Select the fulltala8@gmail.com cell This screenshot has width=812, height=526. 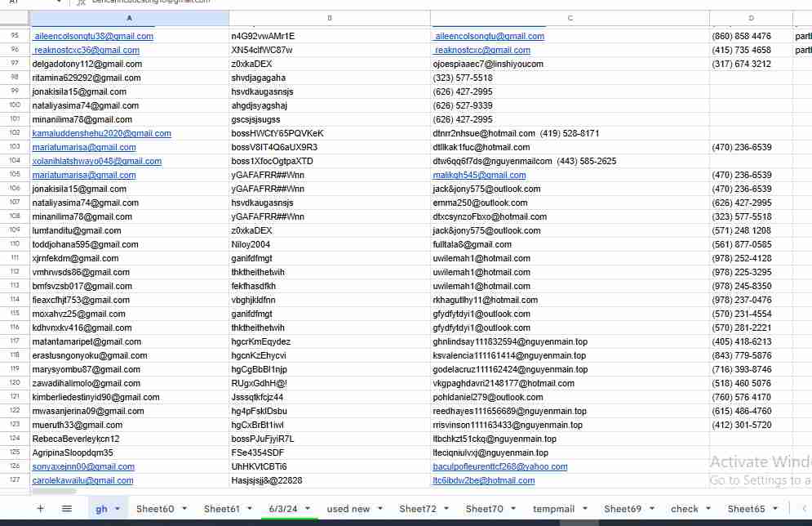(570, 244)
